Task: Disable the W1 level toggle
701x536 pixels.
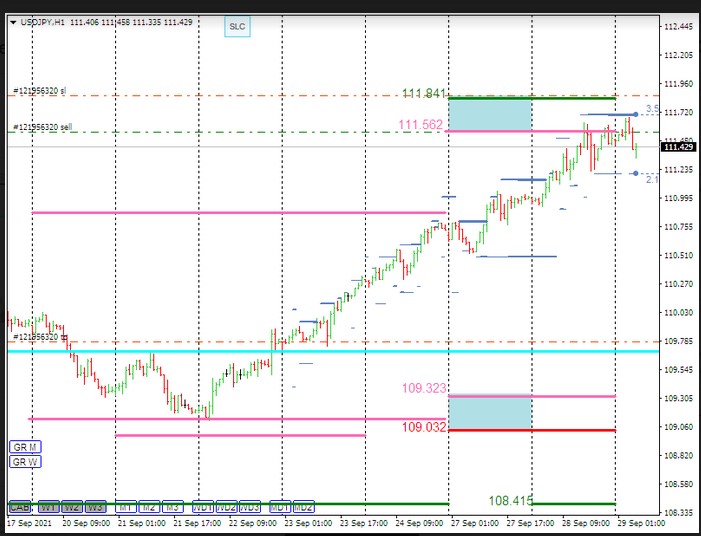Action: coord(48,507)
